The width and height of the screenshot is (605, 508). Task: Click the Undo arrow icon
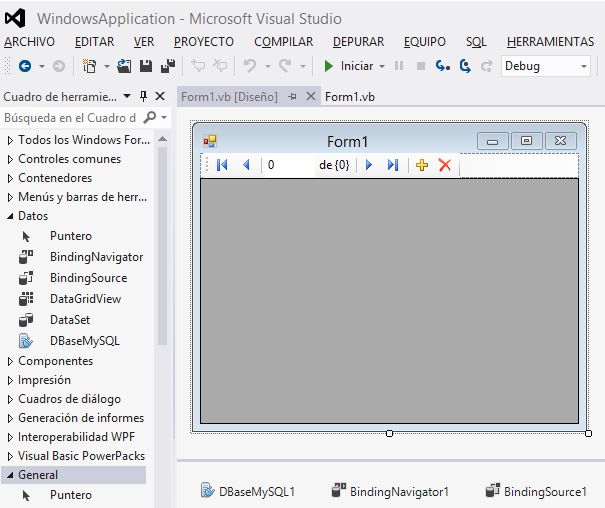tap(250, 66)
